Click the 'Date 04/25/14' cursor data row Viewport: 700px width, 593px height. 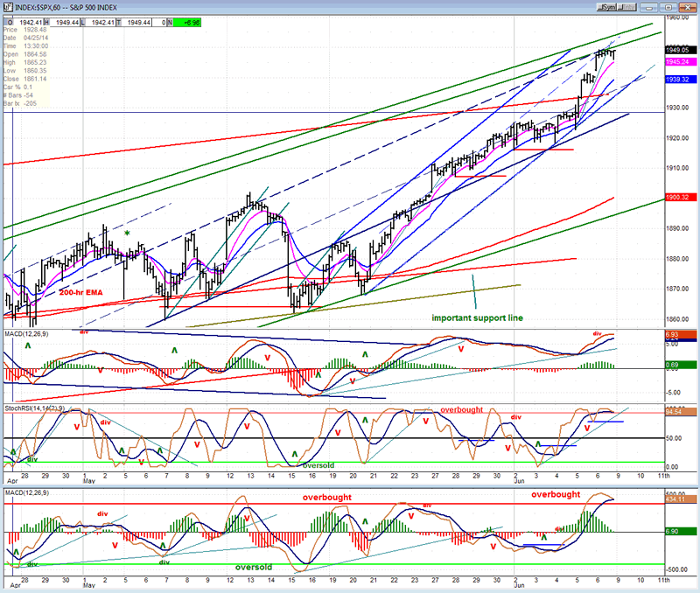pos(26,38)
